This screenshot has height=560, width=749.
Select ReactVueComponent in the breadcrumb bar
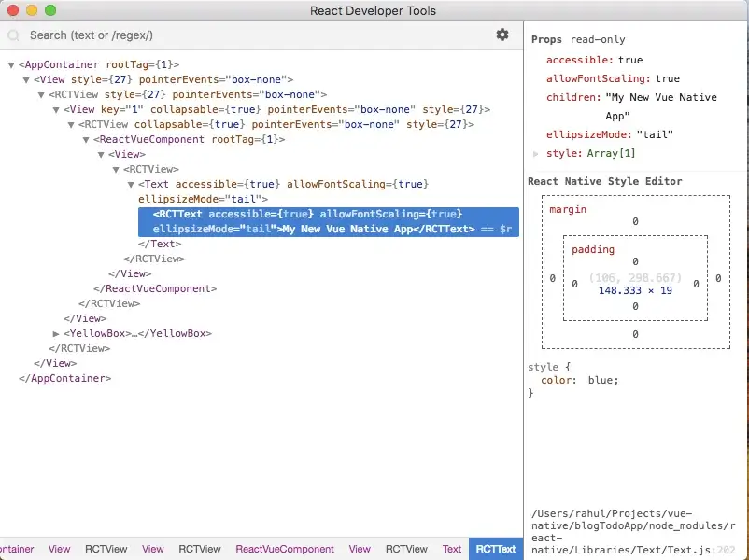point(284,549)
